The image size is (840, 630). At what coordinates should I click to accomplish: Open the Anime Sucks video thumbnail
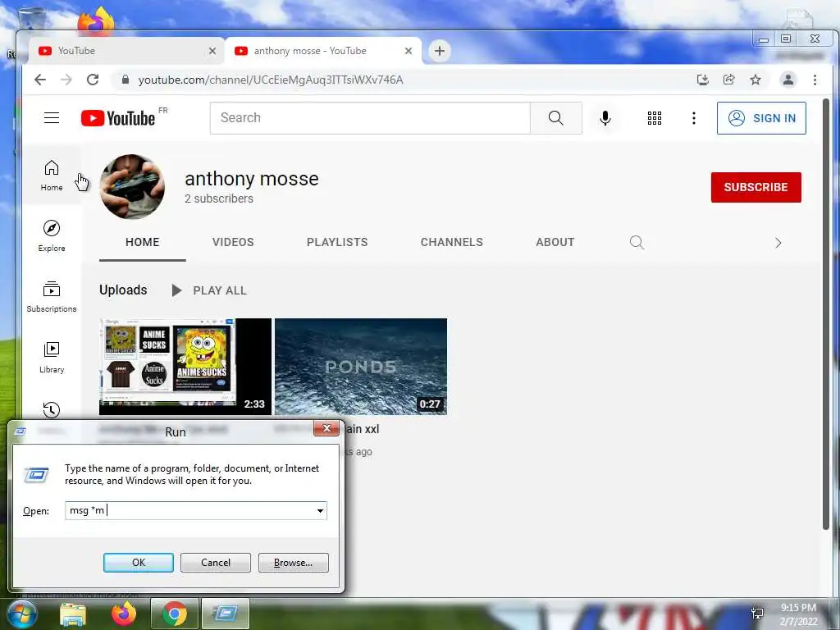point(185,367)
